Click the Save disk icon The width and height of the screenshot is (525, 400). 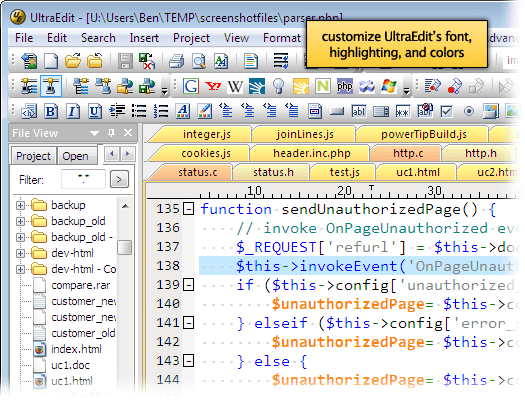click(125, 61)
